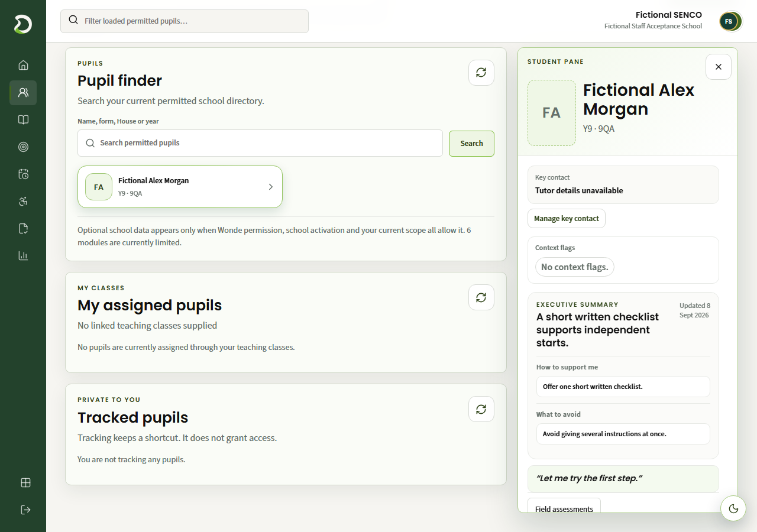Focus the Filter loaded permitted pupils field

185,21
